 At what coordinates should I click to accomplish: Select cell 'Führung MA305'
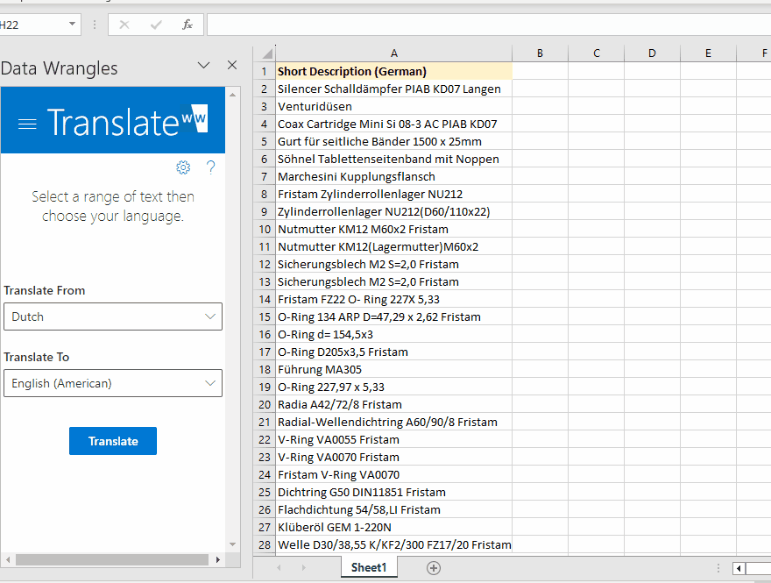394,369
